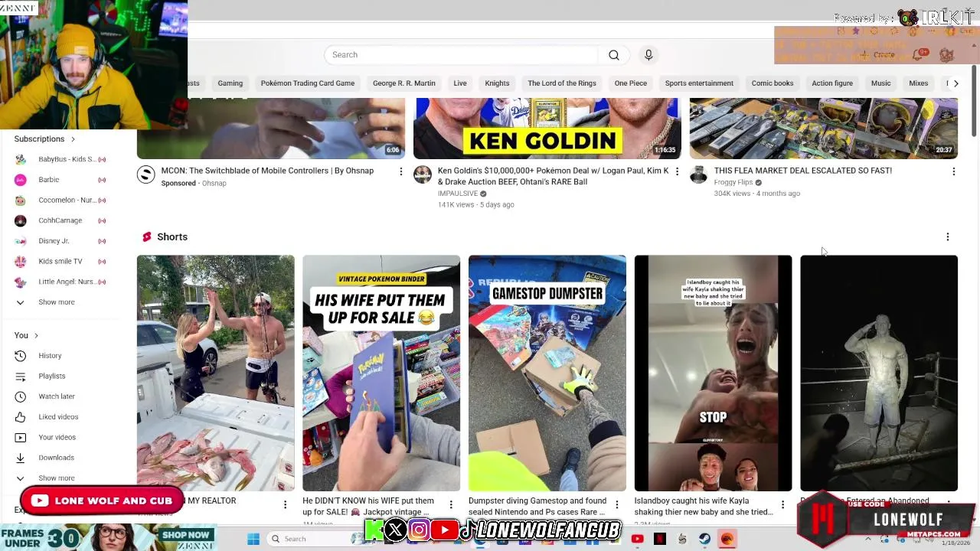Screen dimensions: 980x551
Task: Select the Action figure chip
Action: coord(832,83)
